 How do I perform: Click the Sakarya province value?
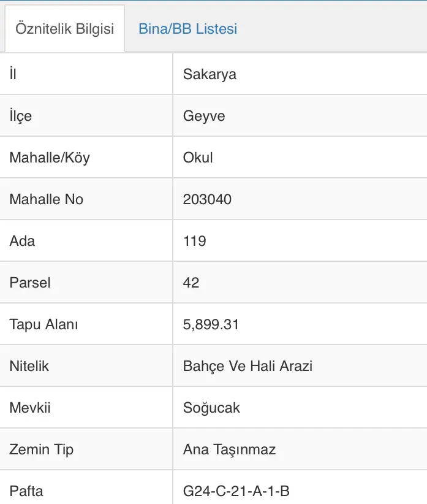click(210, 74)
